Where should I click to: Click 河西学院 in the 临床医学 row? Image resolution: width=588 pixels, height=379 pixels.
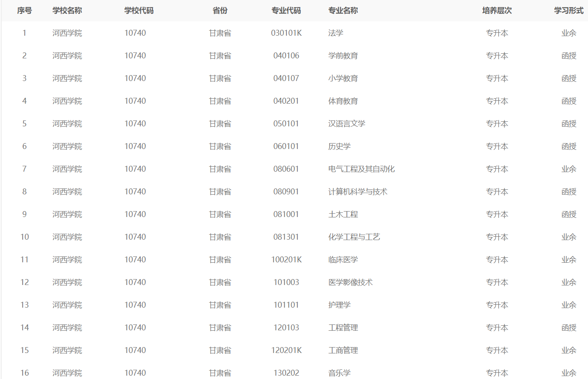click(x=67, y=260)
